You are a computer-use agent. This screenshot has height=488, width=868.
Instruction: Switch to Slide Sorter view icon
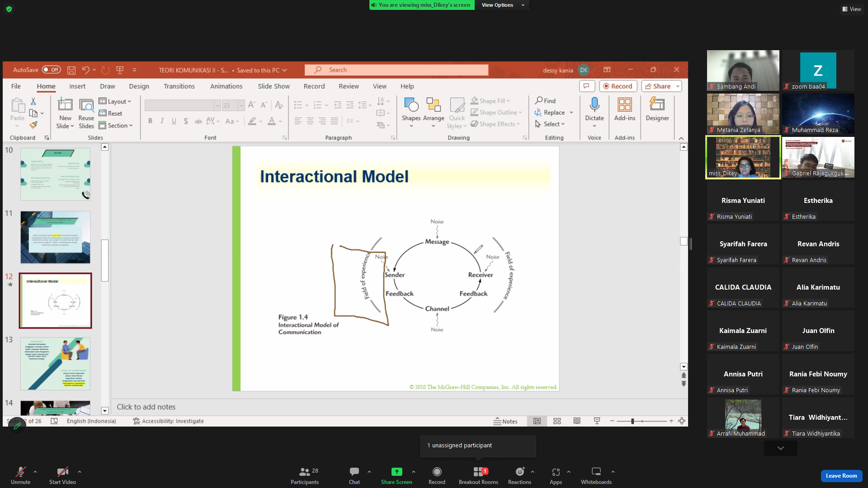click(x=557, y=421)
